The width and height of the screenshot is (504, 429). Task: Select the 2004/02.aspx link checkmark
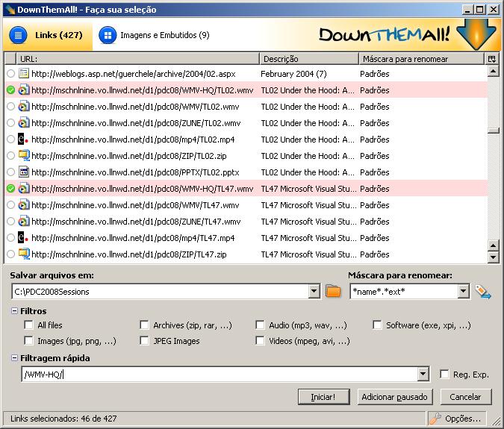pyautogui.click(x=10, y=74)
